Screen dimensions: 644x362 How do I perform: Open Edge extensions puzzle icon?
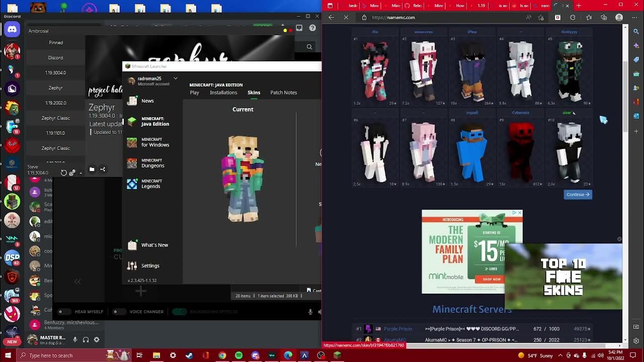(x=573, y=17)
